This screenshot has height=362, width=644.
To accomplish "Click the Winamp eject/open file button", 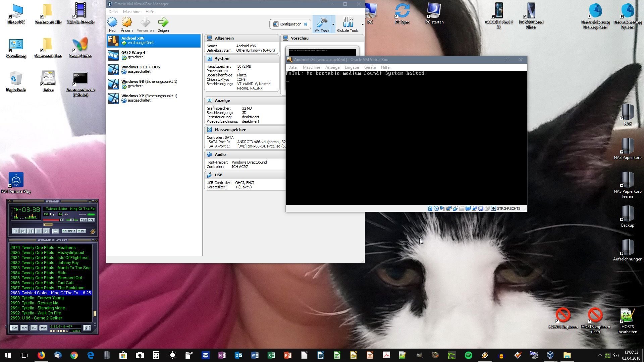I will pos(56,231).
